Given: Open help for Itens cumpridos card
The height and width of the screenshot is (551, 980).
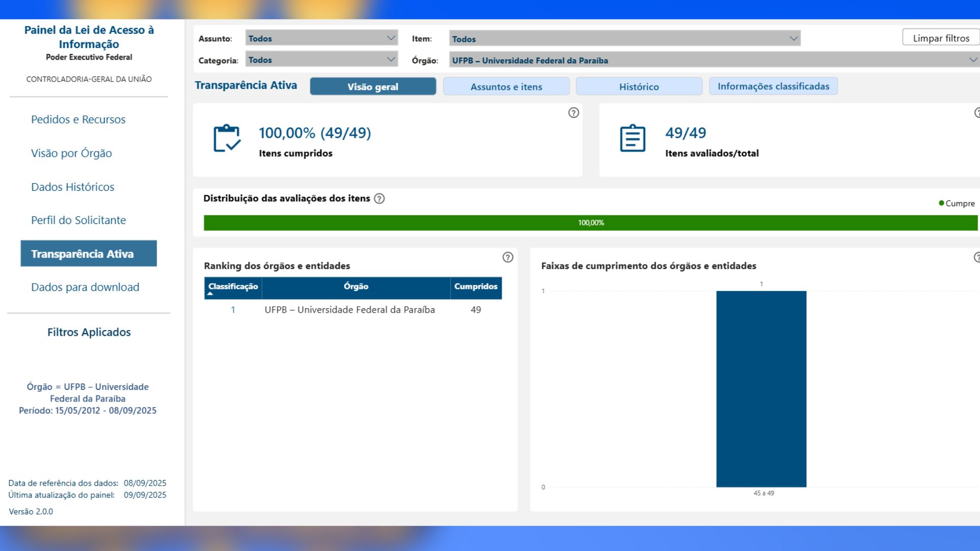Looking at the screenshot, I should pyautogui.click(x=574, y=113).
